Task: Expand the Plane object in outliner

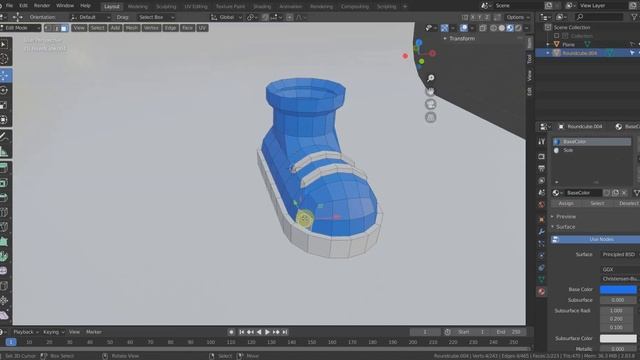Action: tap(548, 44)
